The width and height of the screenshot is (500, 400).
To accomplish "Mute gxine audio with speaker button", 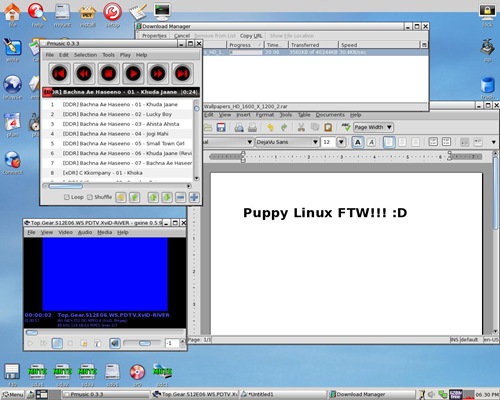I will pos(115,343).
